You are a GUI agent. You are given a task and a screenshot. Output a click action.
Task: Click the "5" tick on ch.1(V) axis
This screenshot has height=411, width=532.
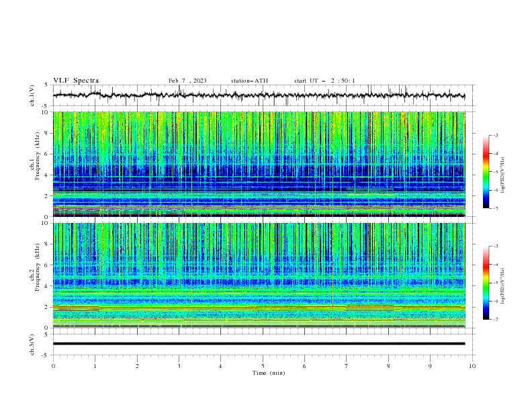pyautogui.click(x=47, y=85)
